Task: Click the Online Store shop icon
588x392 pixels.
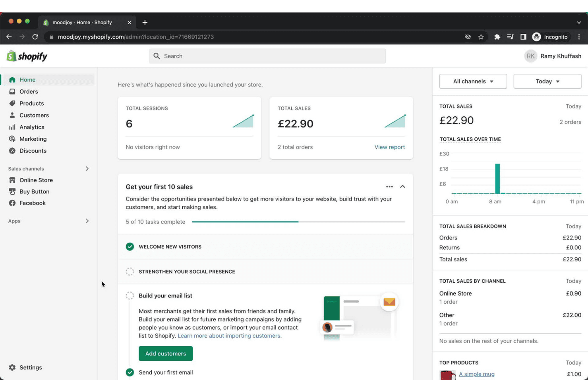Action: coord(12,180)
